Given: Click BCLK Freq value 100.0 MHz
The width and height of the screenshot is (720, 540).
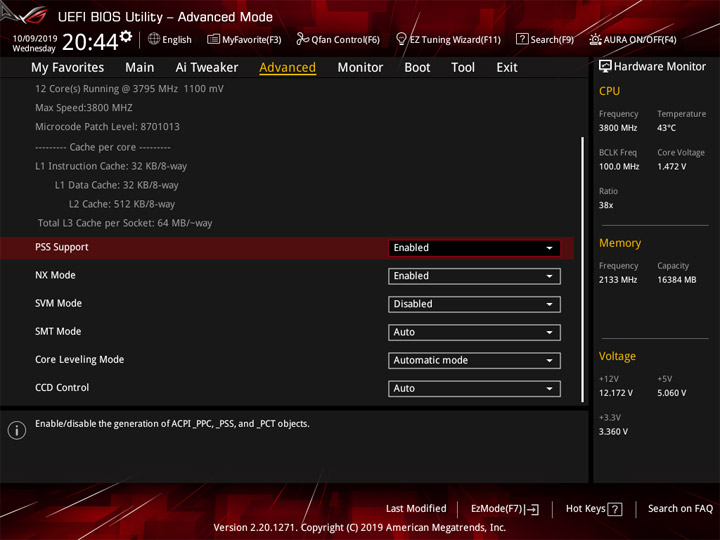Looking at the screenshot, I should tap(619, 166).
